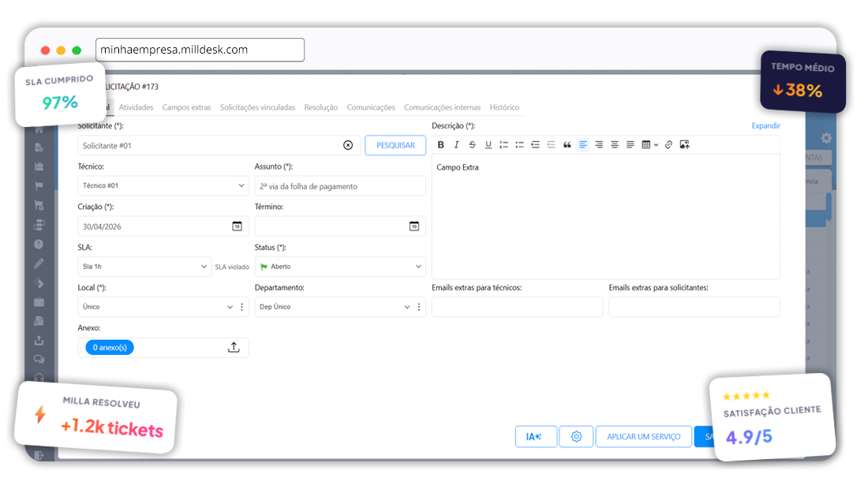Click the flag icon in left sidebar
Viewport: 868px width, 489px height.
click(39, 186)
